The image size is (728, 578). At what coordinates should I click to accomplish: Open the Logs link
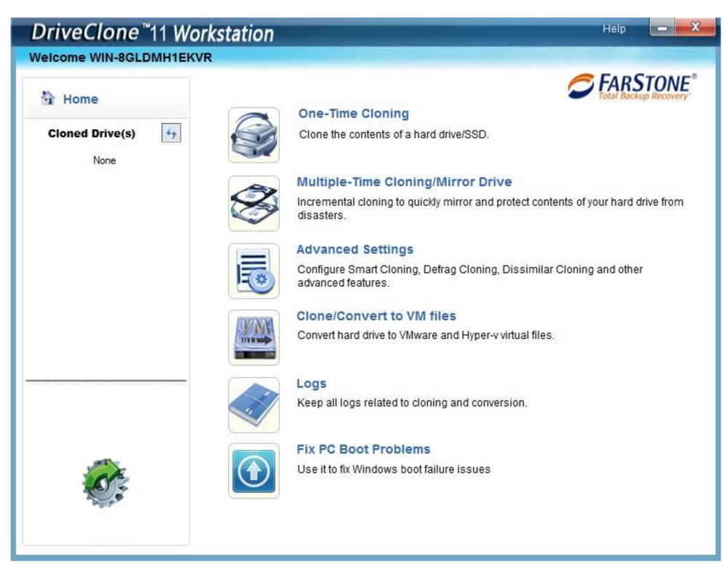(312, 384)
